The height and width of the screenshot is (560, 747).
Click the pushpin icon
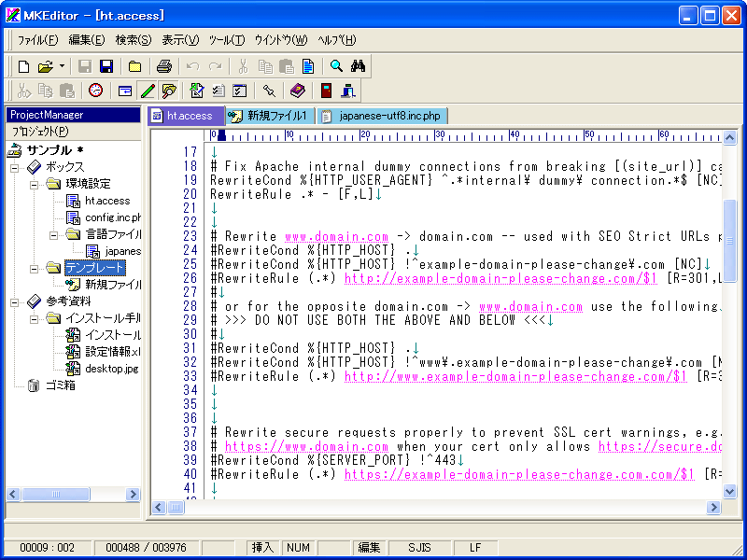(269, 91)
